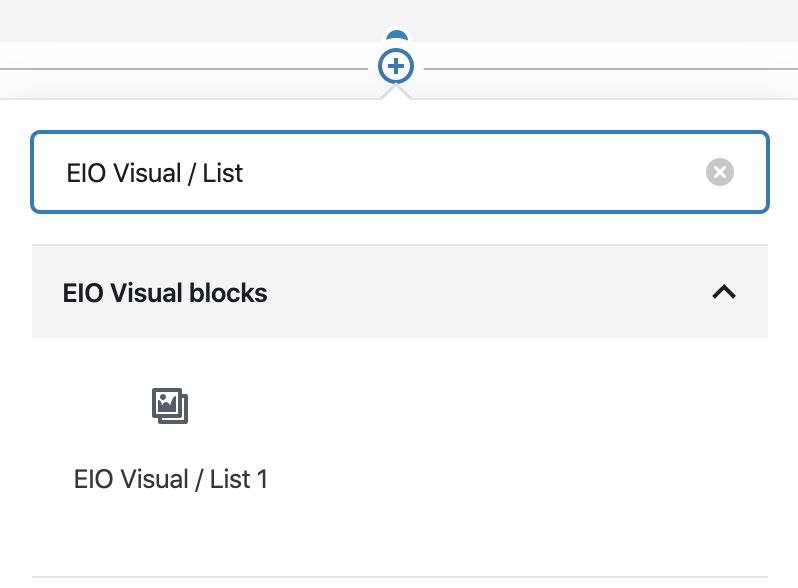Screen dimensions: 798x588
Task: Insert the EIO Visual / List 1 block
Action: pos(170,439)
